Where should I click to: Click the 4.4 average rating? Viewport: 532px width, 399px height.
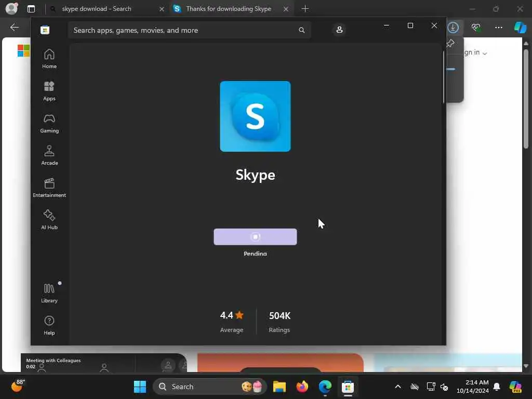pos(232,315)
